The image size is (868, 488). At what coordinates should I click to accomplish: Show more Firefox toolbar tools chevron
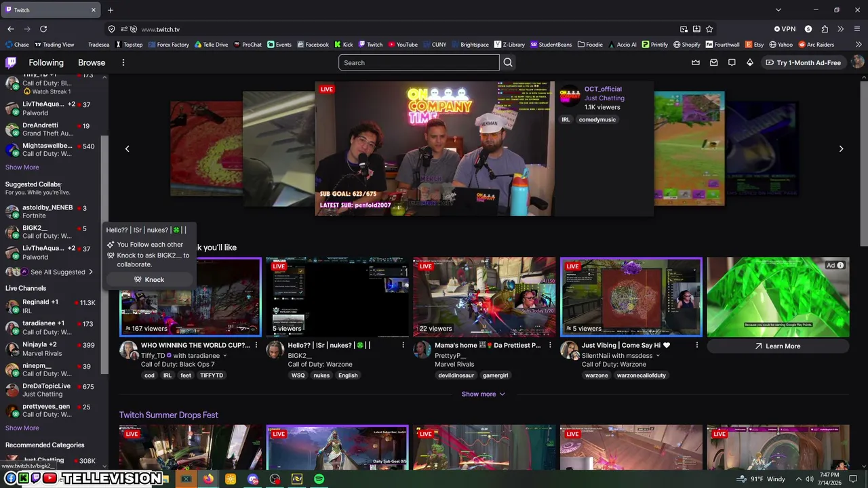coord(841,29)
